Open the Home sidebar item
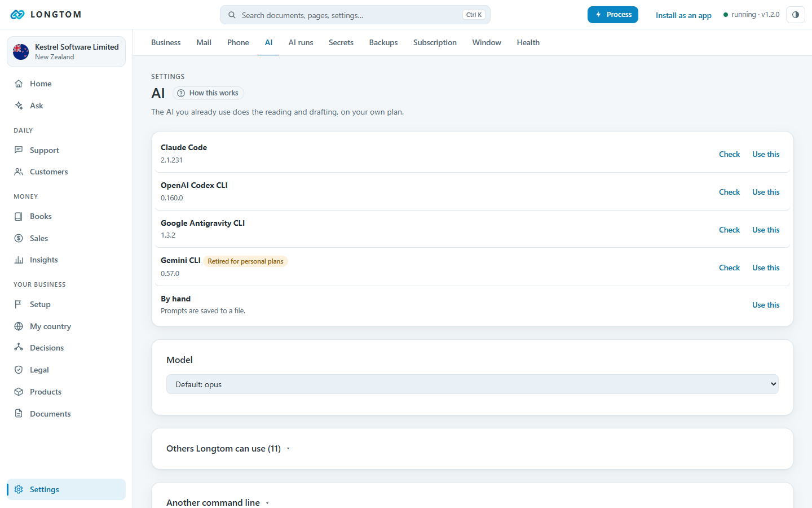The width and height of the screenshot is (812, 508). [66, 84]
